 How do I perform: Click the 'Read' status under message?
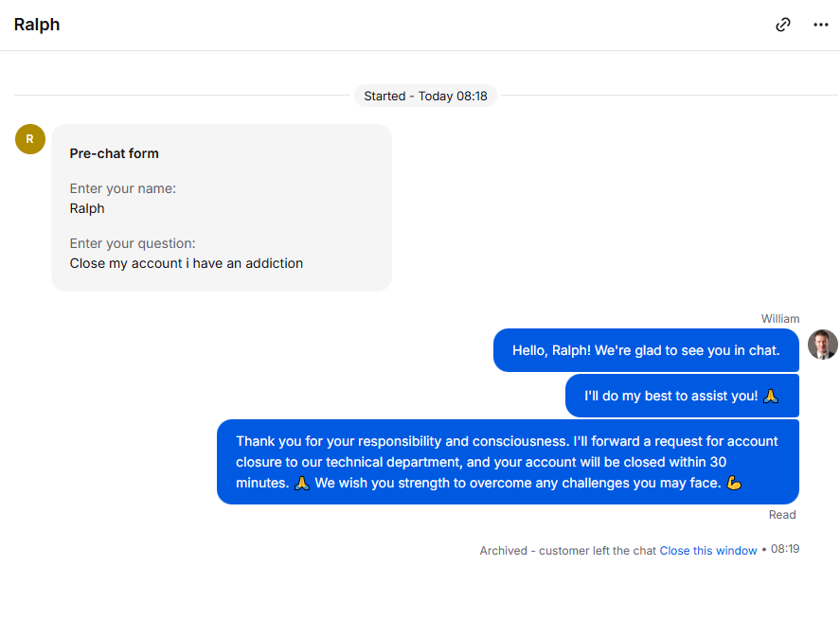tap(782, 515)
